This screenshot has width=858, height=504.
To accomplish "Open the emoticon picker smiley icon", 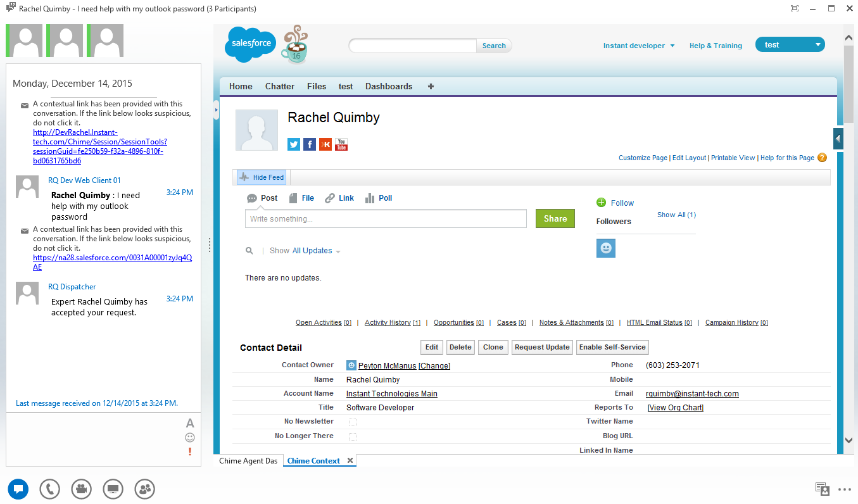I will [190, 438].
